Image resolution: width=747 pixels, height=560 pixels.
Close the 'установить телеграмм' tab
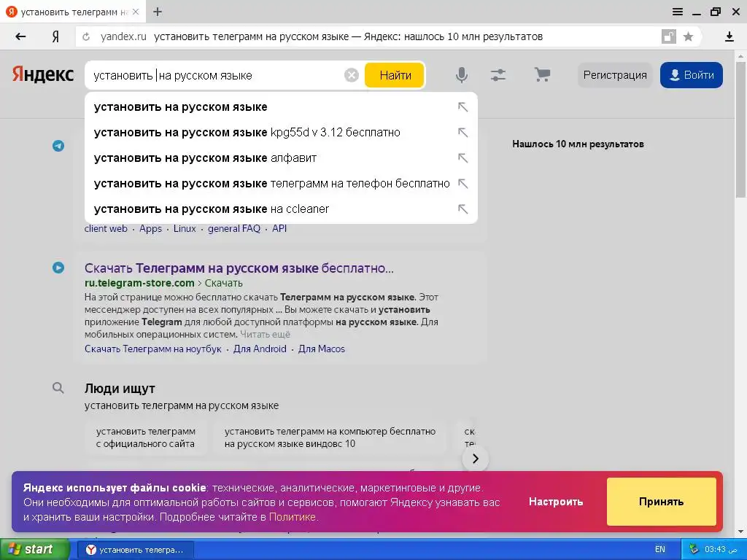coord(136,12)
